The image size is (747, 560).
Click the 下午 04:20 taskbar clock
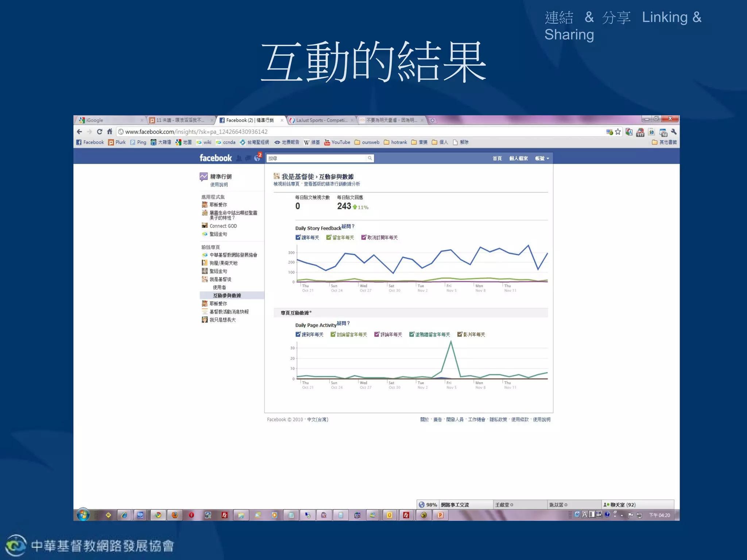659,515
